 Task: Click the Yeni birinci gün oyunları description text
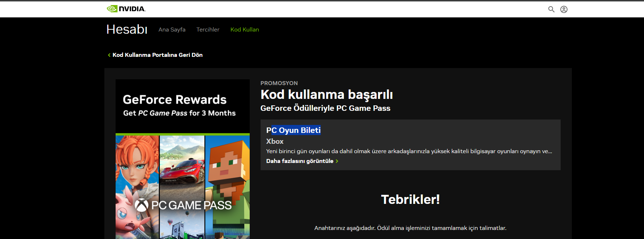409,151
